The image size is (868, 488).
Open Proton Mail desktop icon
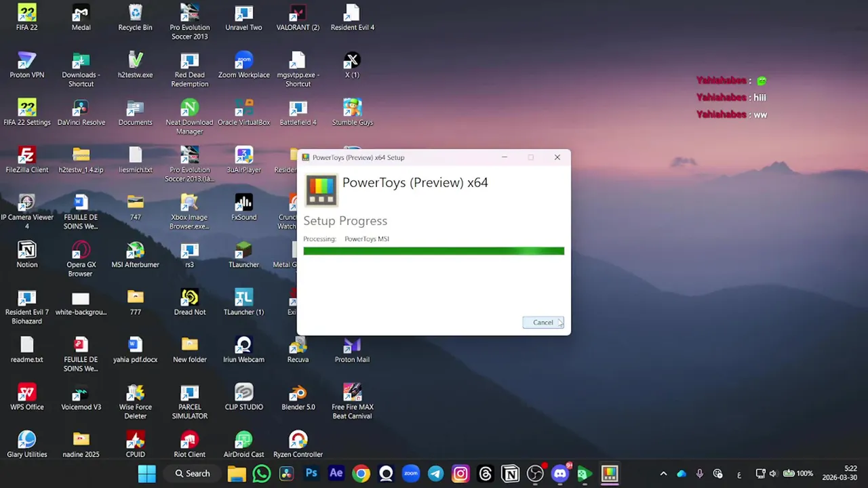tap(352, 349)
